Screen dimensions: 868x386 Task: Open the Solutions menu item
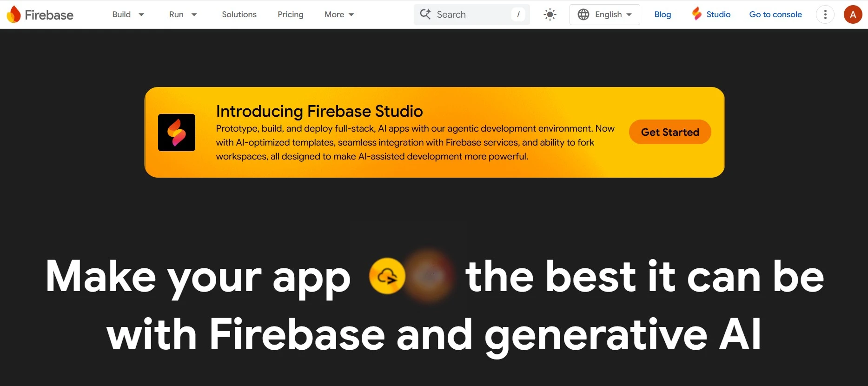coord(239,14)
